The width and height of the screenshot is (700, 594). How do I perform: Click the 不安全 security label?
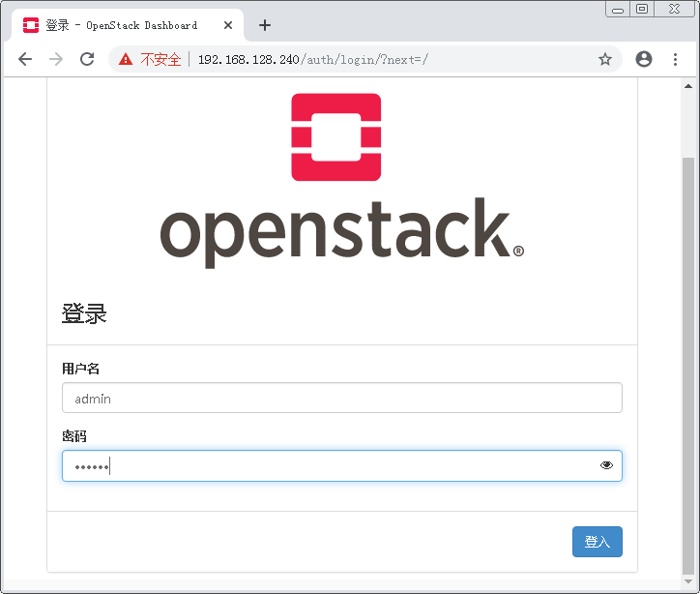[x=160, y=59]
